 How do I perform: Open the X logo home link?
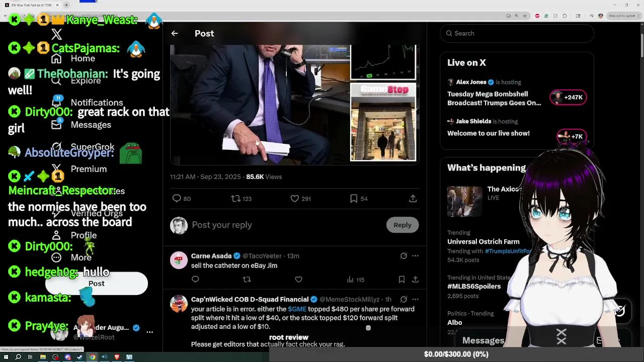point(56,34)
